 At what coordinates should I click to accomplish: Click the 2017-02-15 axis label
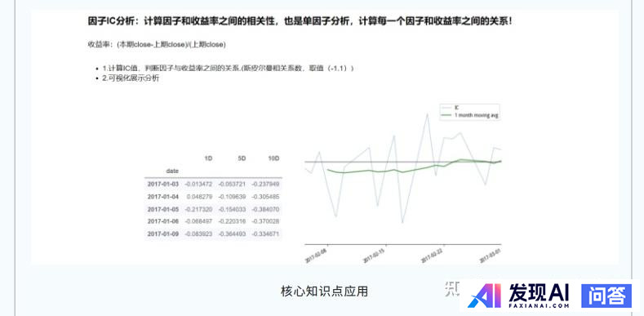click(374, 255)
